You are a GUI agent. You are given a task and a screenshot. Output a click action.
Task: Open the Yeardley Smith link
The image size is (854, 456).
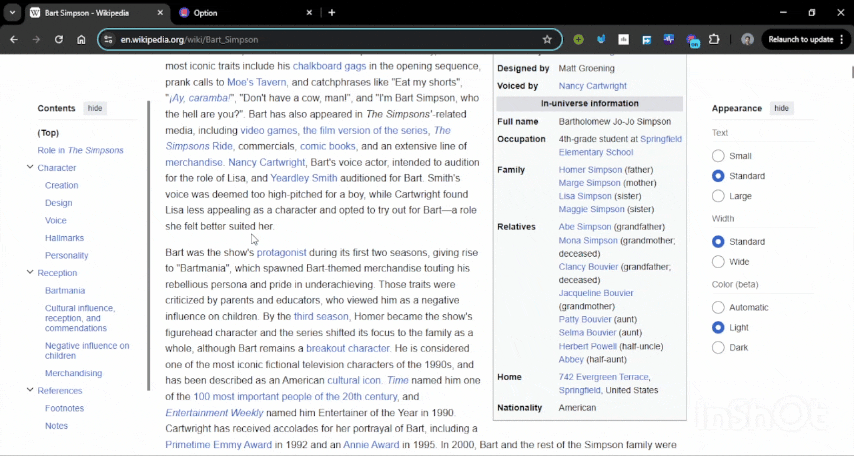coord(304,178)
